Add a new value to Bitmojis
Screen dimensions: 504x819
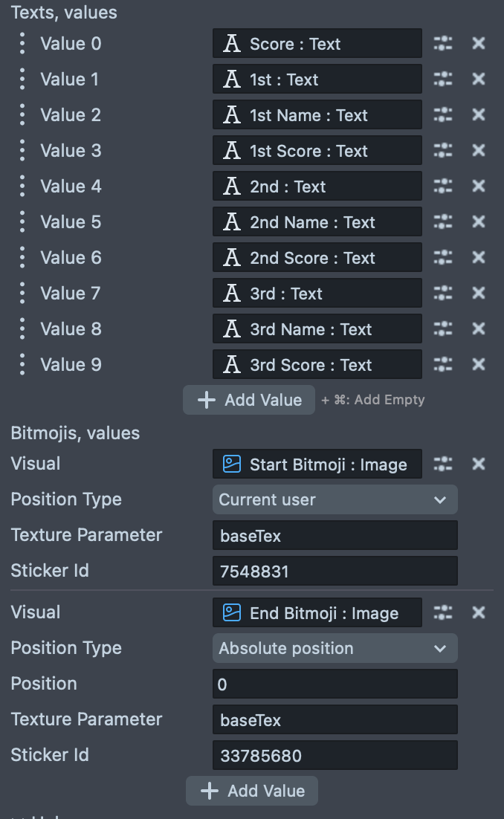[x=252, y=791]
